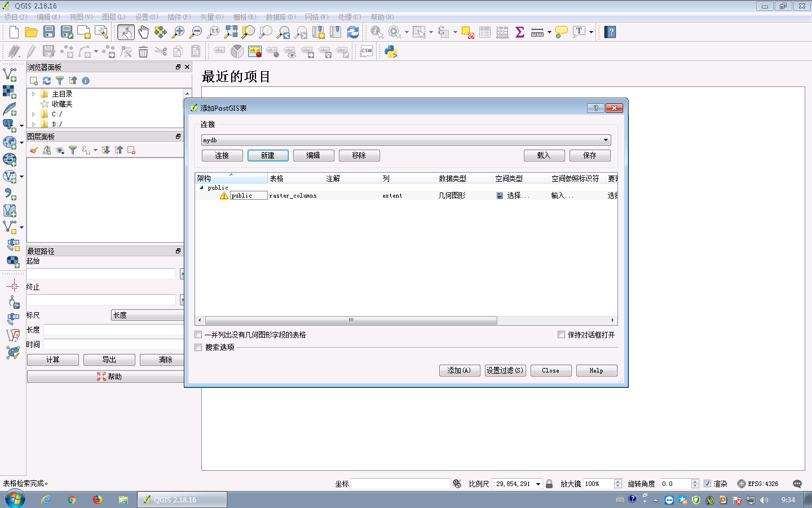
Task: Toggle extents display next to coordinates
Action: coord(457,484)
